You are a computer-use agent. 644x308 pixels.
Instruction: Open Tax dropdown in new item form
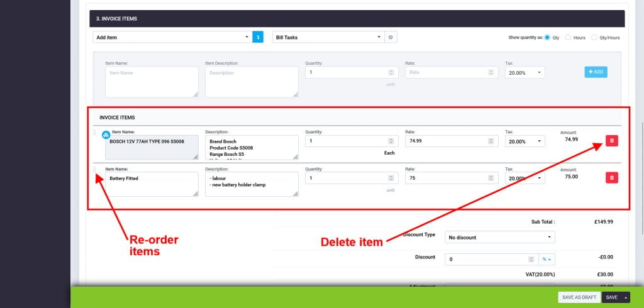click(525, 72)
